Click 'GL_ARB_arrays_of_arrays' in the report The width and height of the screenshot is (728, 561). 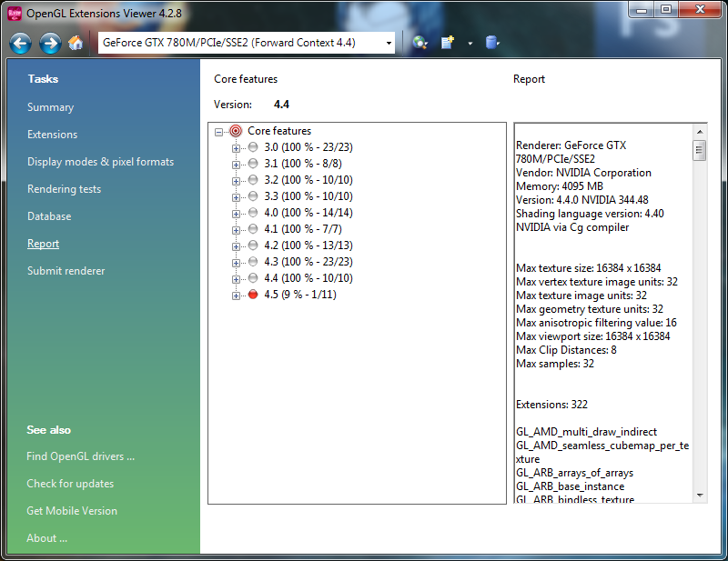(x=575, y=473)
